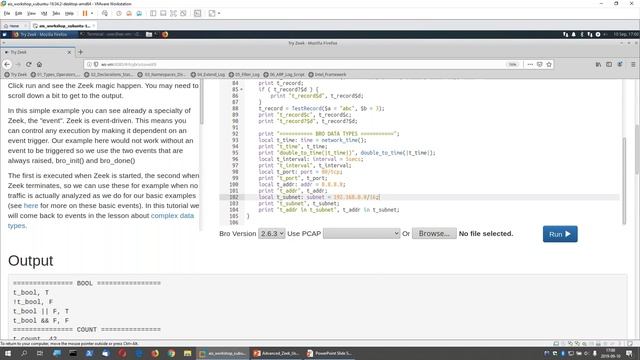640x360 pixels.
Task: Select the VMware workshop taskbar item
Action: click(223, 353)
